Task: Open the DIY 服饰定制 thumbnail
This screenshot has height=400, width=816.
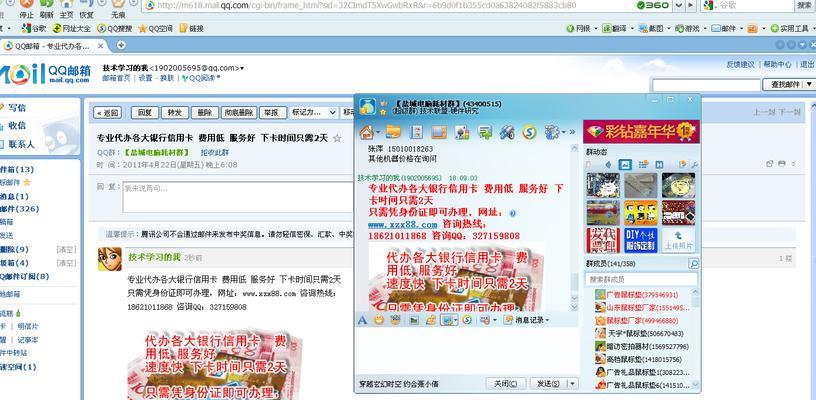Action: pos(641,240)
